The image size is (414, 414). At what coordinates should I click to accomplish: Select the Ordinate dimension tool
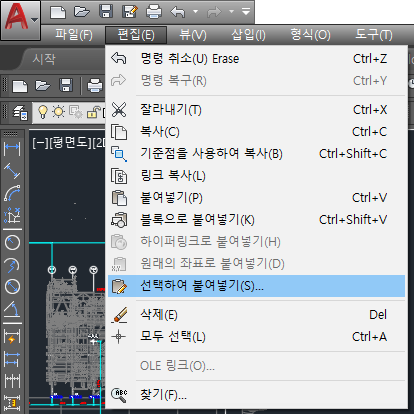pos(12,215)
